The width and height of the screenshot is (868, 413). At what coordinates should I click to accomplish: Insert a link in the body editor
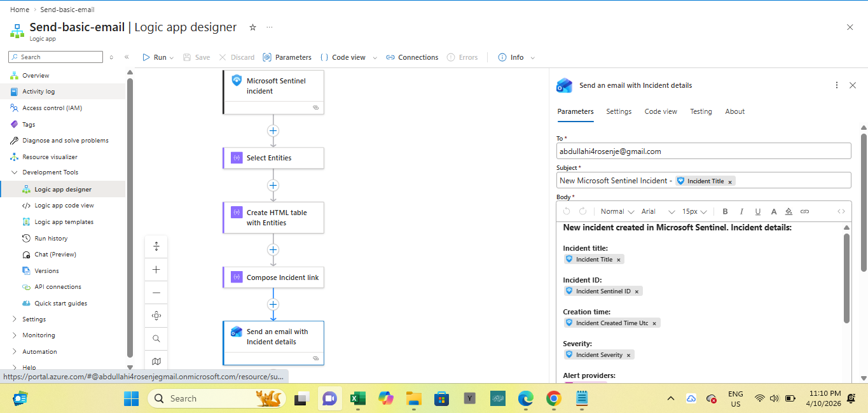(804, 211)
